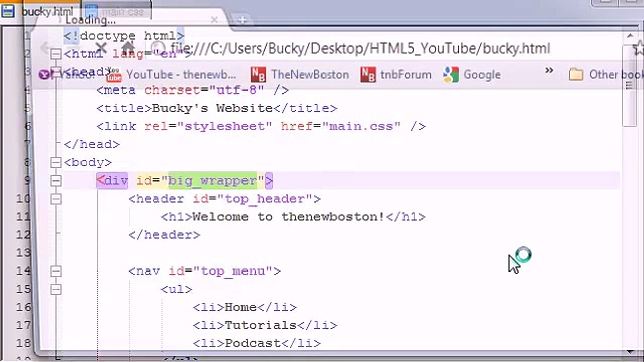Click the Bucky's Website title text

coord(212,108)
